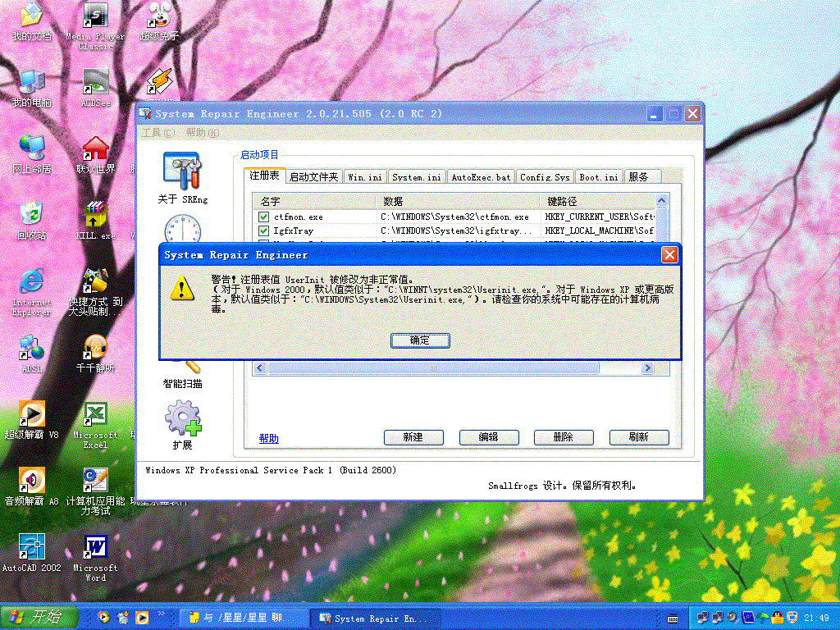This screenshot has width=840, height=630.
Task: Switch to the 注册表 tab
Action: pos(265,176)
